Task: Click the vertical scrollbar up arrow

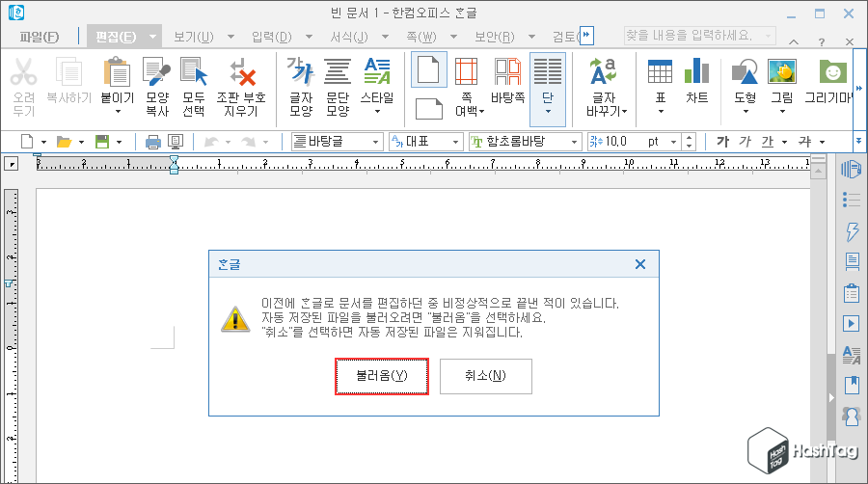Action: (818, 172)
